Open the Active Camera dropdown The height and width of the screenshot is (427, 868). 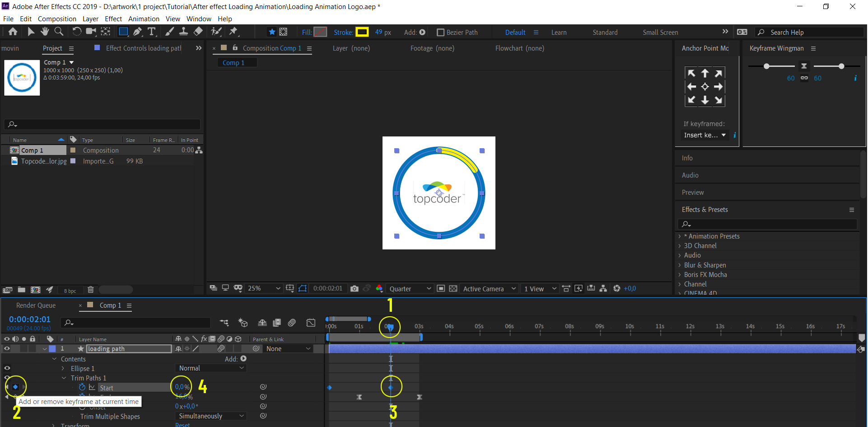(x=490, y=289)
